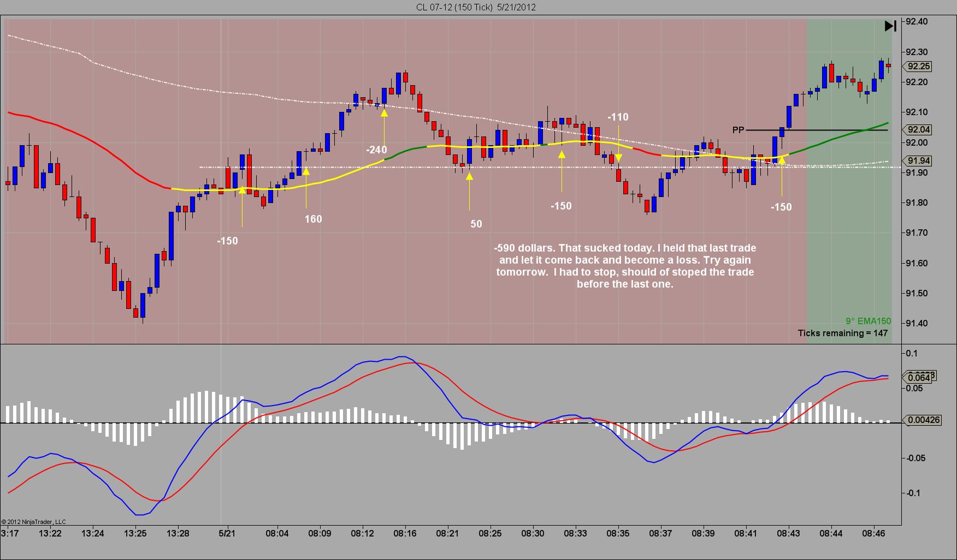Click the 92.30 price axis label

(917, 52)
